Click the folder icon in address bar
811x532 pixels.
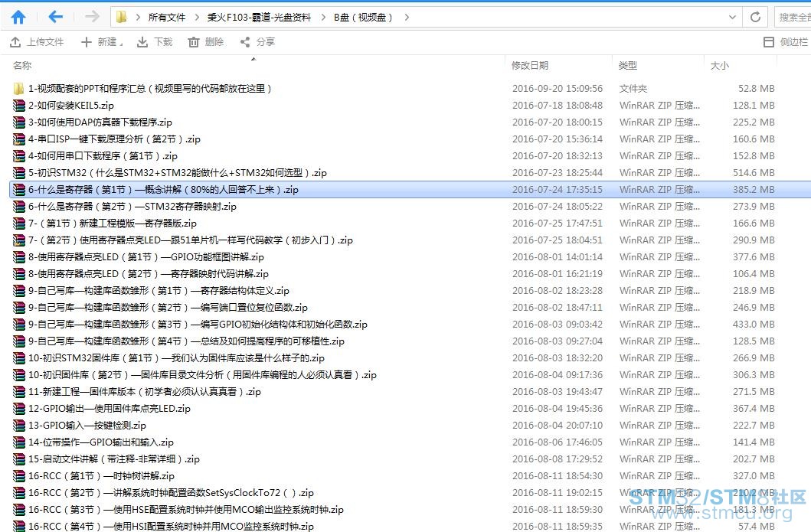(122, 18)
